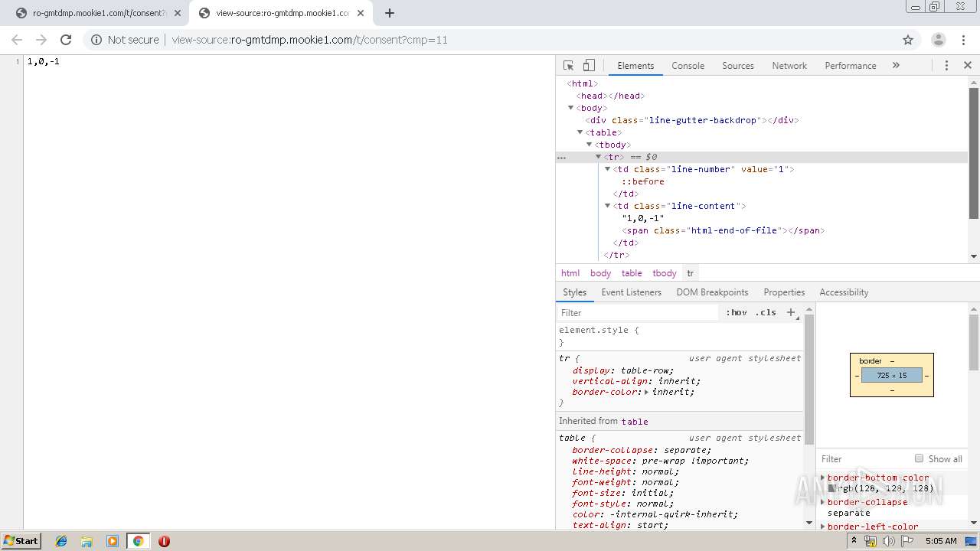Click the box model 725 × 15 content box
980x551 pixels.
click(892, 375)
